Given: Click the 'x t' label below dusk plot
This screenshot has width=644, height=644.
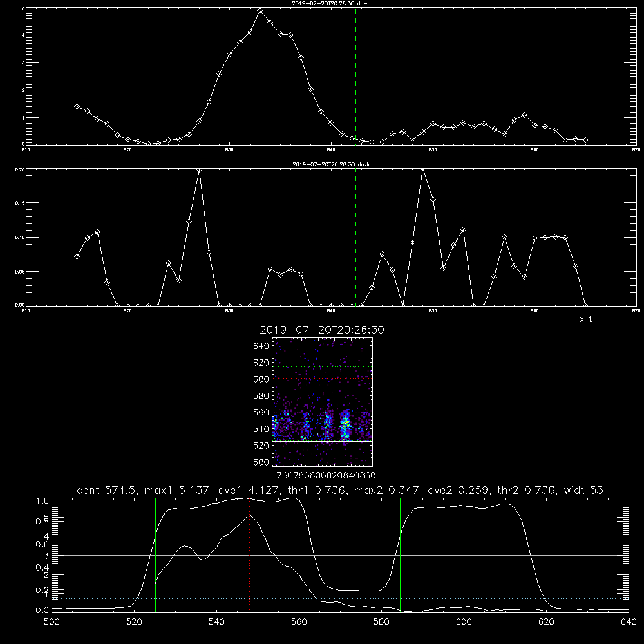Looking at the screenshot, I should (x=585, y=319).
